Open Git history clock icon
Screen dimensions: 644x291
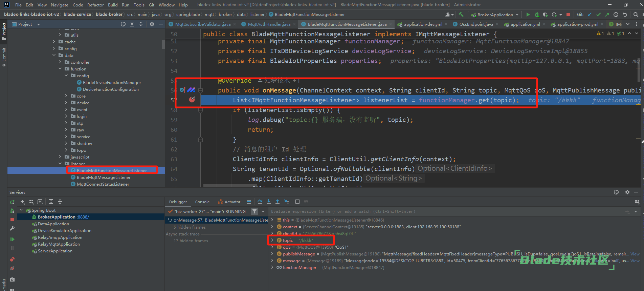click(x=616, y=15)
